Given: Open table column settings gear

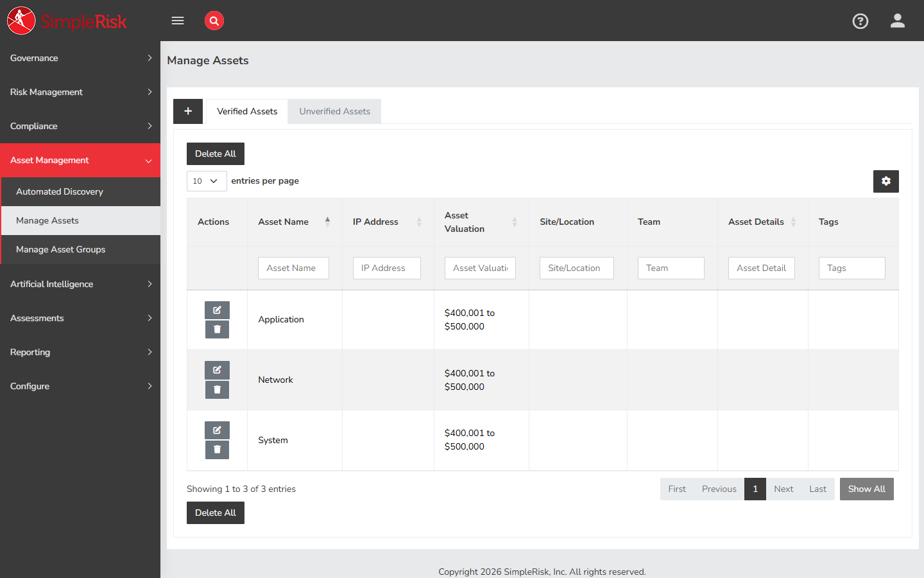Looking at the screenshot, I should tap(886, 181).
